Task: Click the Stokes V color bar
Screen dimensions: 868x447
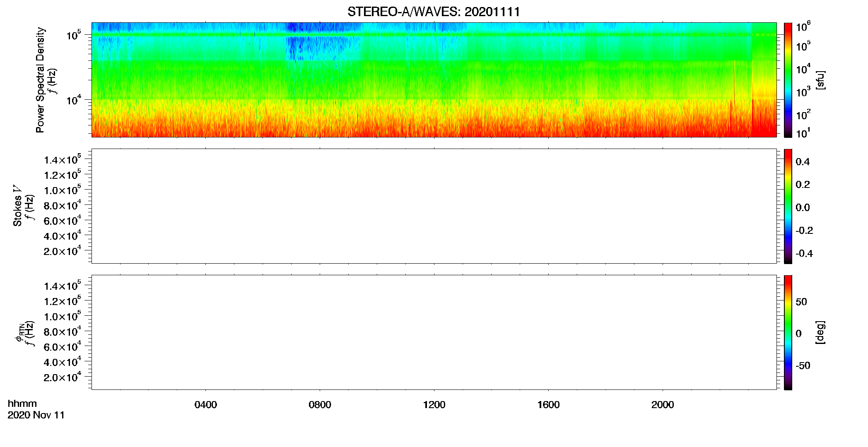Action: click(x=788, y=206)
